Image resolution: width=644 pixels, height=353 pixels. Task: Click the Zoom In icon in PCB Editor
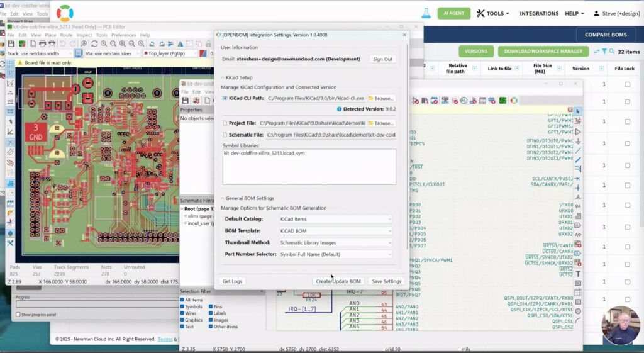(x=104, y=43)
